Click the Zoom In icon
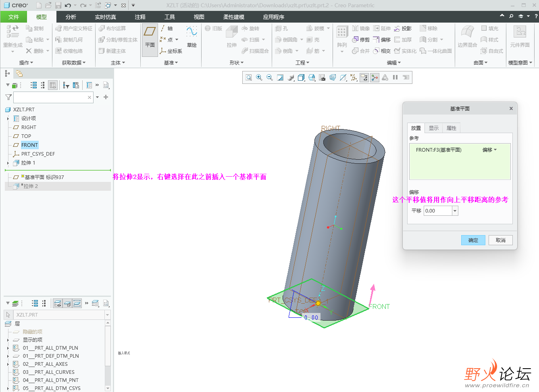 pos(259,77)
